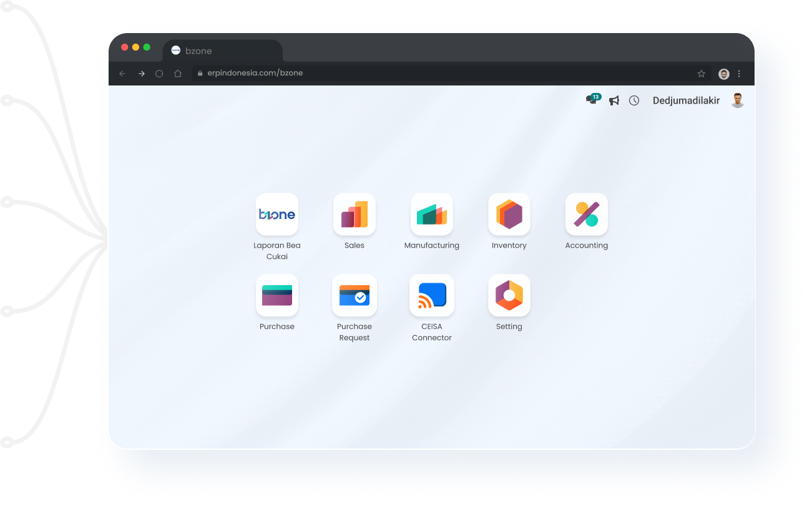
Task: Click the Setting label text
Action: (509, 326)
